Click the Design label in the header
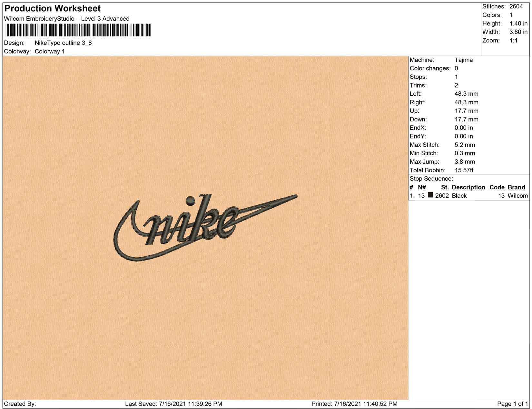 coord(14,43)
